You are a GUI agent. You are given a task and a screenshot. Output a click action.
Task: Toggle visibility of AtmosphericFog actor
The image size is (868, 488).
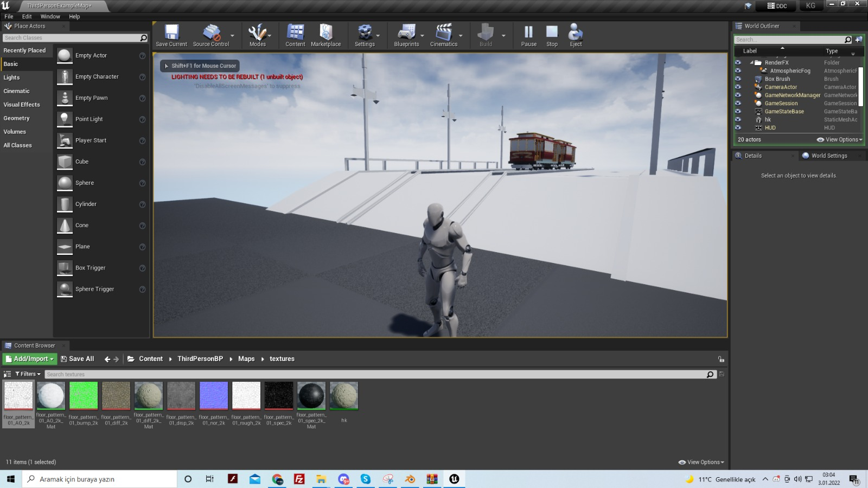[738, 70]
